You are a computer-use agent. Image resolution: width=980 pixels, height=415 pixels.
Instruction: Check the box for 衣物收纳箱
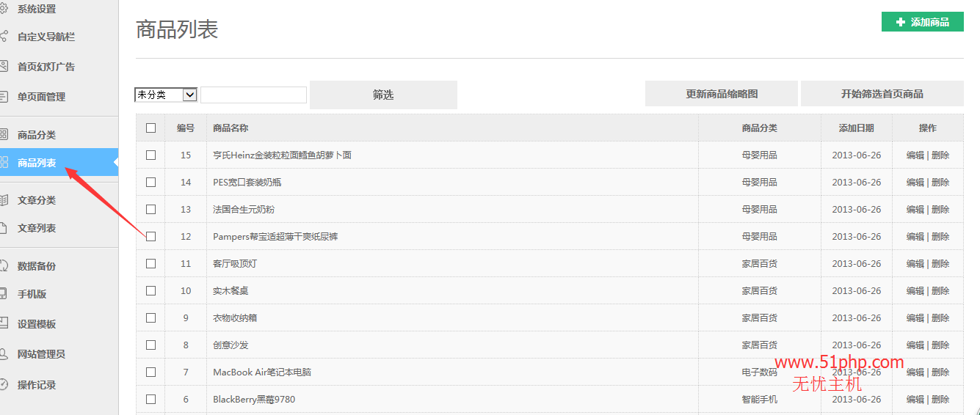(x=151, y=317)
